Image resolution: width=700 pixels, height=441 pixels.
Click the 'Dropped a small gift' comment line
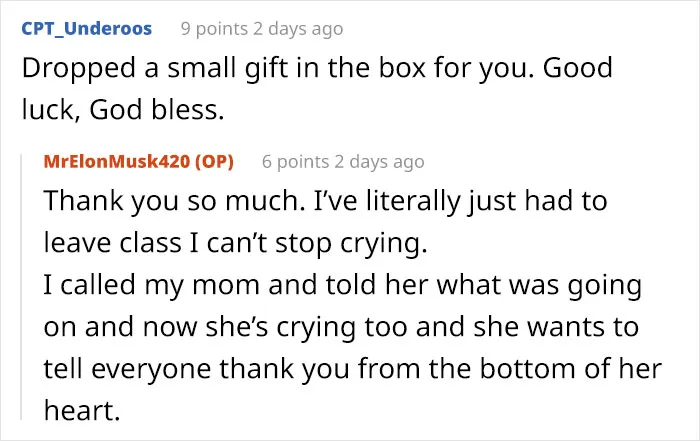tap(317, 68)
